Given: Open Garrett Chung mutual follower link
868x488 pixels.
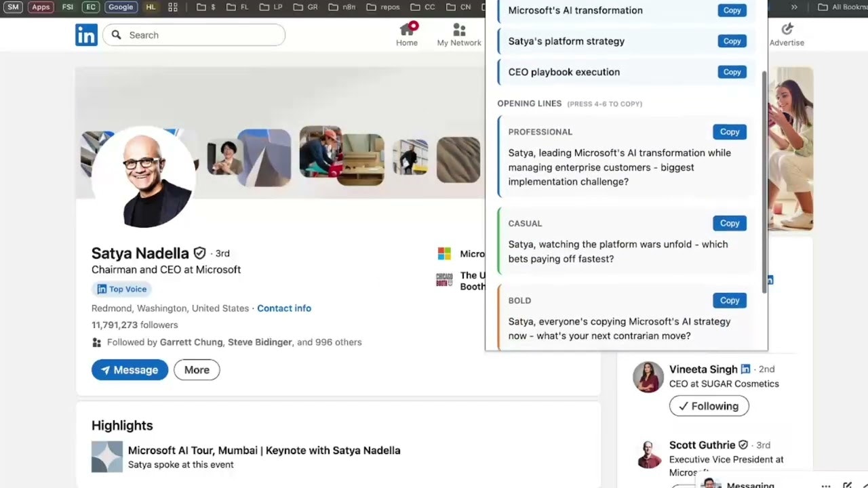Looking at the screenshot, I should [x=191, y=342].
